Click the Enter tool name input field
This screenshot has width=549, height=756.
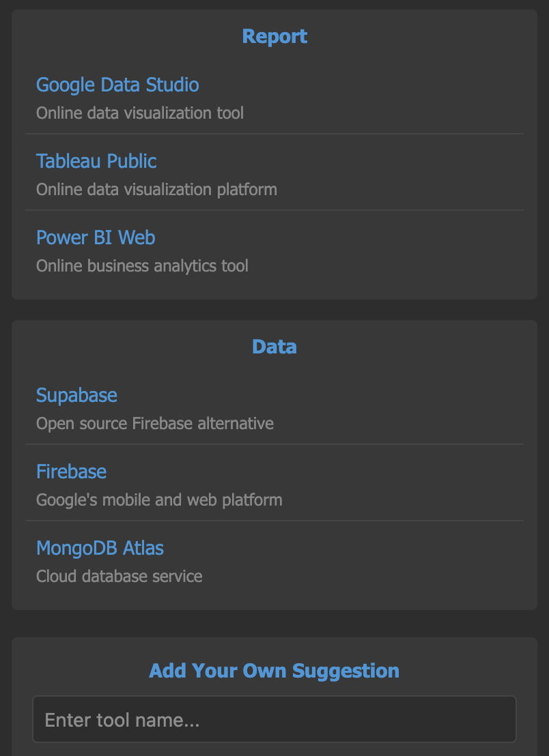274,719
